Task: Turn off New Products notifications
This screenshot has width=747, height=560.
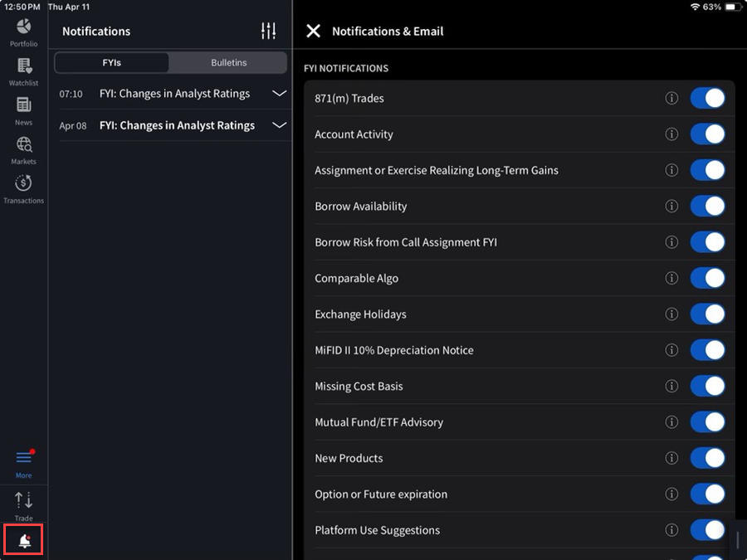Action: pyautogui.click(x=707, y=458)
